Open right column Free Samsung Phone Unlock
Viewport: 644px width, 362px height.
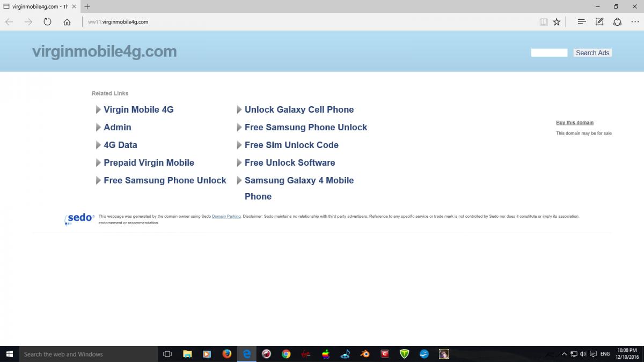306,127
